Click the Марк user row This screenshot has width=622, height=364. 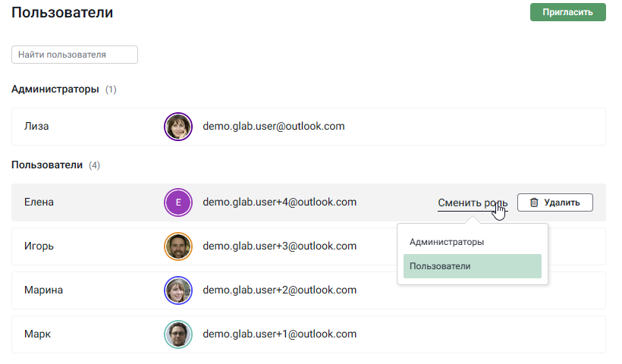[x=308, y=334]
